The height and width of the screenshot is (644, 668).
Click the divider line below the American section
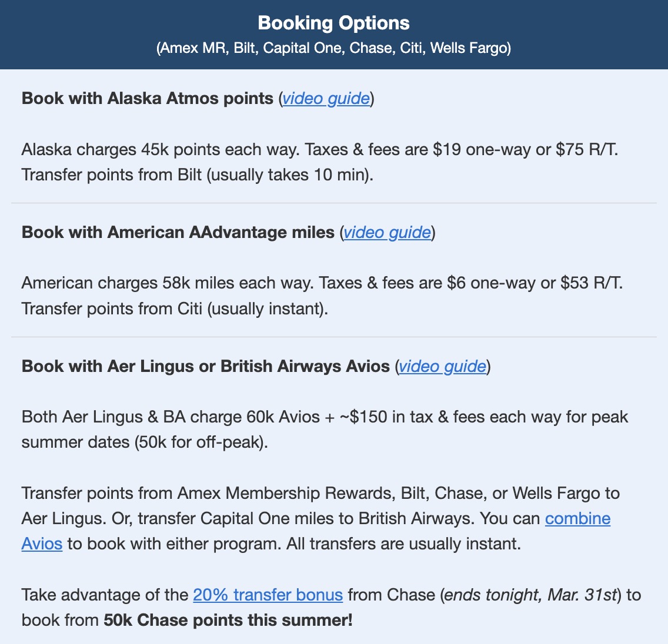[333, 337]
